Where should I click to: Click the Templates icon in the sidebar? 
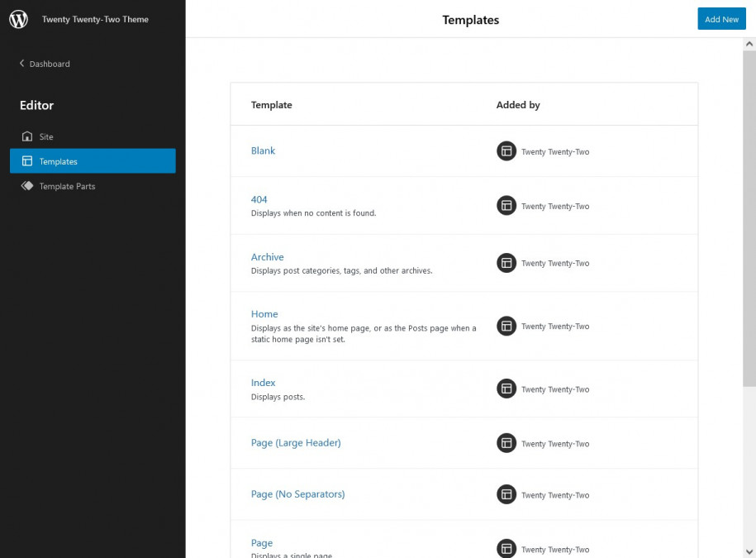coord(27,162)
